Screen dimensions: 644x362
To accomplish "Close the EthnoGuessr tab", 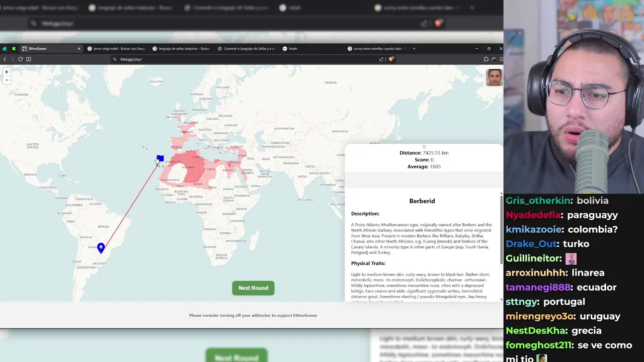I will click(x=79, y=49).
